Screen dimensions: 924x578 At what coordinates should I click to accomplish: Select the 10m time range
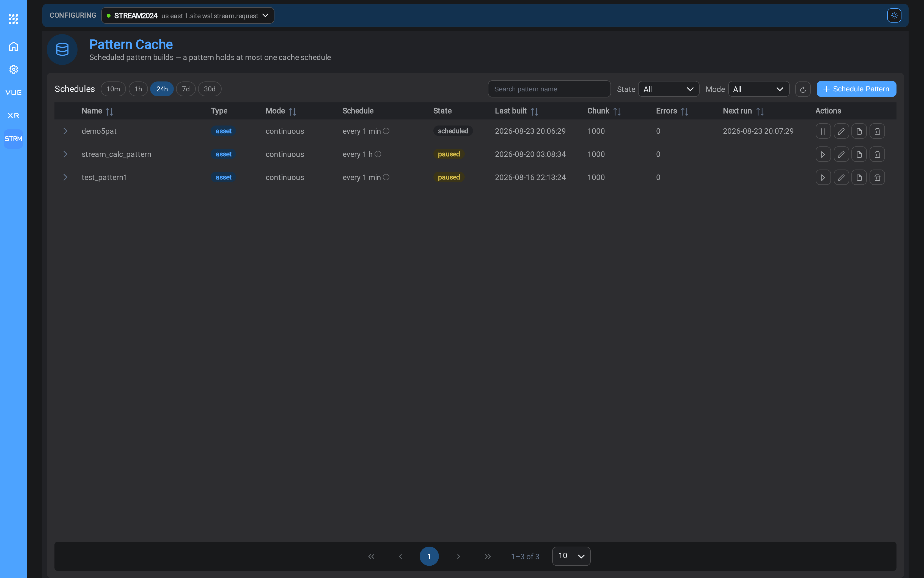tap(113, 89)
